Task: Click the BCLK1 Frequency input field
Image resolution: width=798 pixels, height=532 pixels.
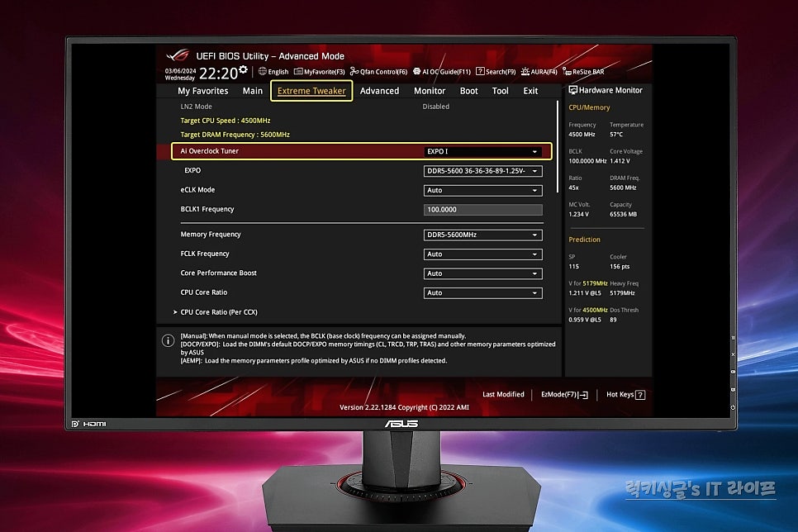Action: coord(482,209)
